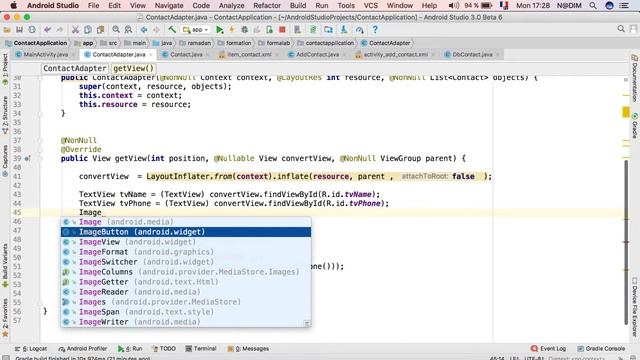
Task: Click the Redo arrow icon
Action: pos(60,30)
